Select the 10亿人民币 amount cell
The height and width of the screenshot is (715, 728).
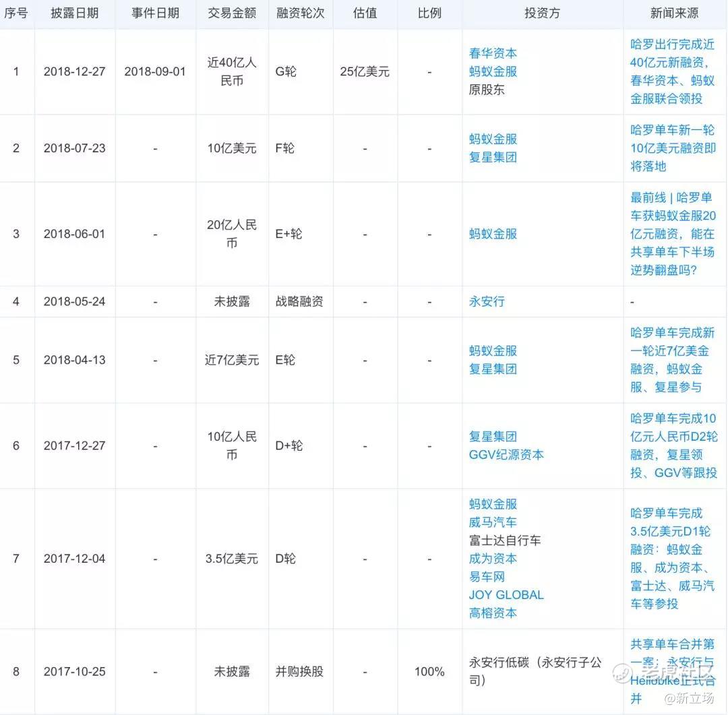coord(232,445)
